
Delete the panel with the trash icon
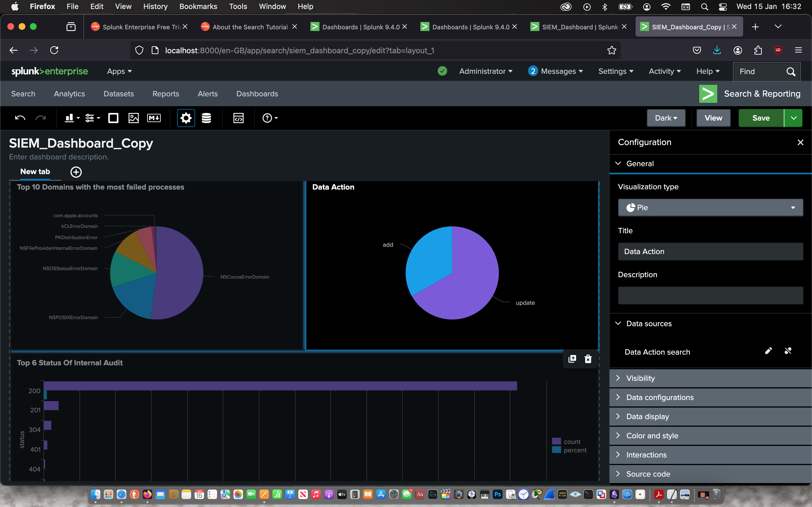[588, 359]
